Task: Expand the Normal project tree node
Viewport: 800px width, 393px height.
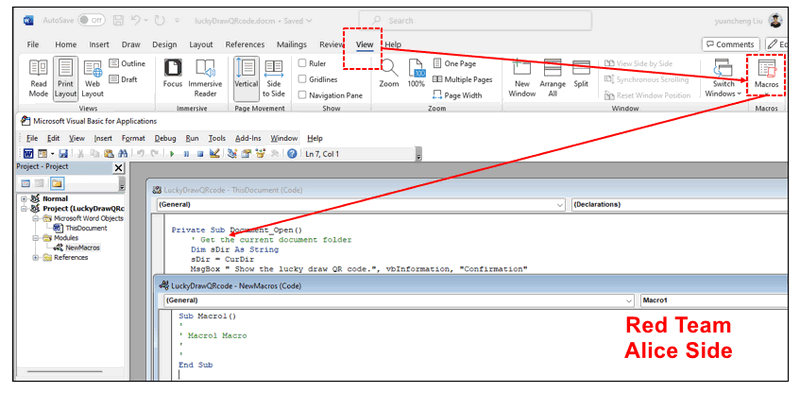Action: [23, 199]
